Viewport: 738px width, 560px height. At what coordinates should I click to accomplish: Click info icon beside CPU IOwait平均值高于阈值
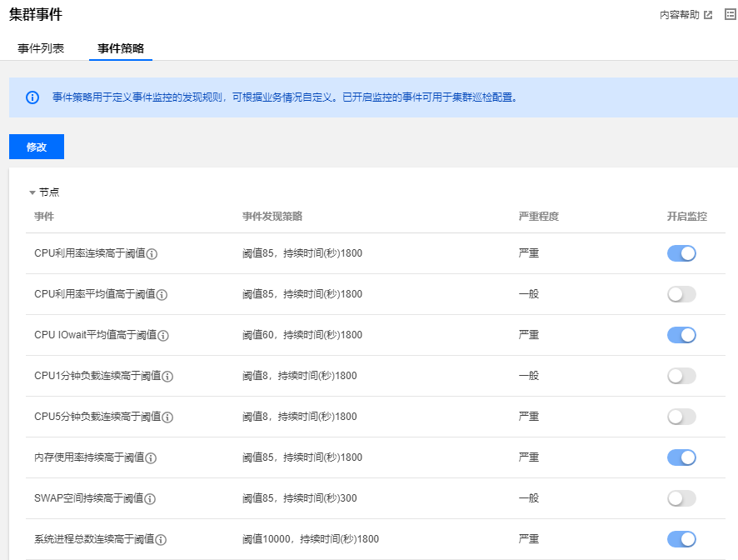(x=163, y=336)
